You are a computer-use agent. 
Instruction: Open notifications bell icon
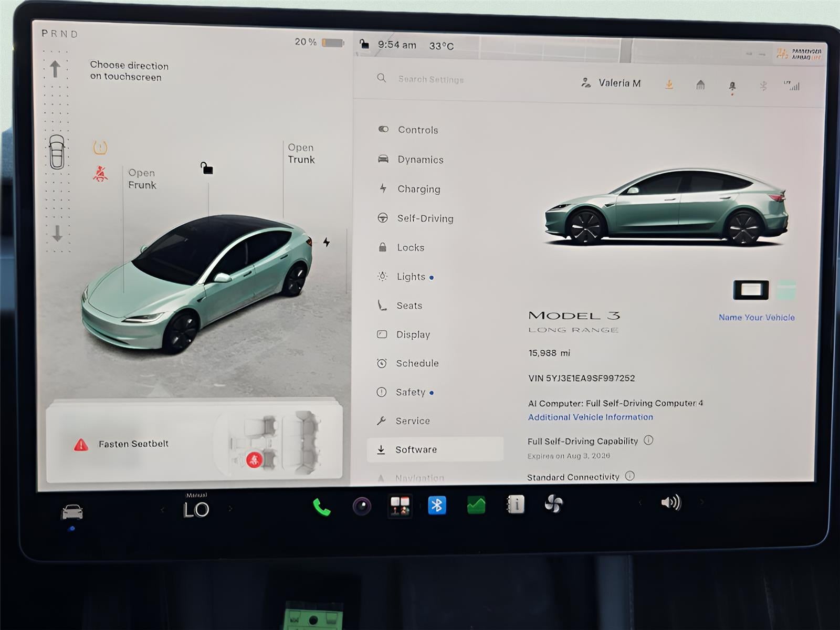732,86
